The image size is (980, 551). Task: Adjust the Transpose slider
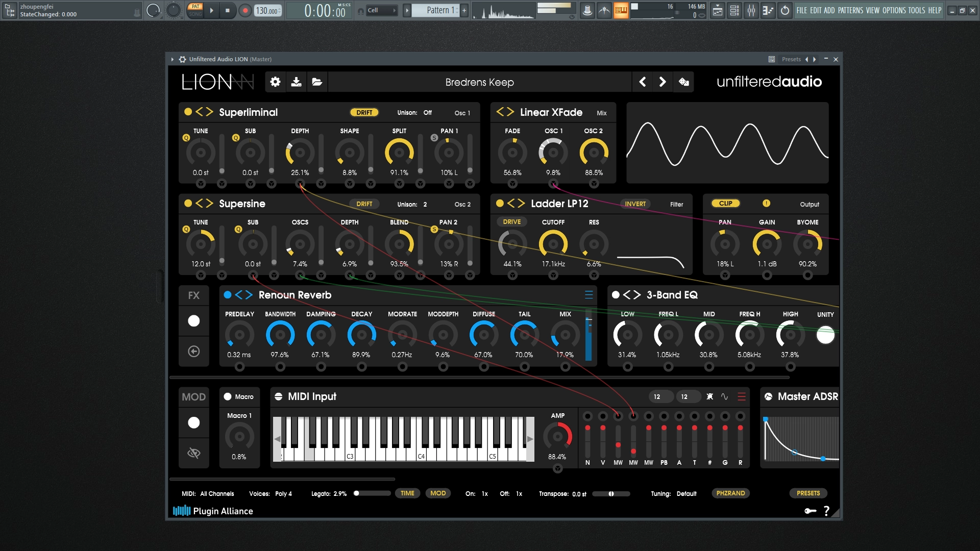click(x=611, y=494)
